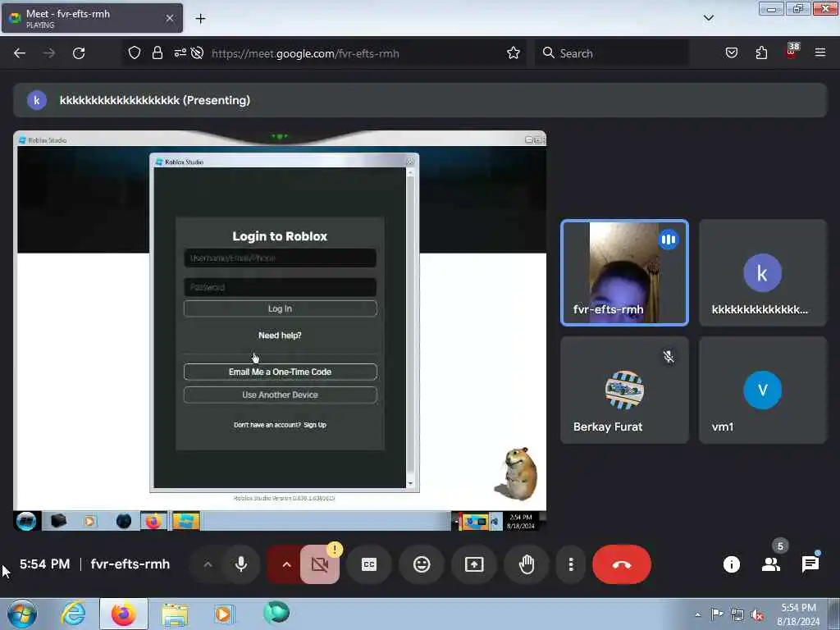Click the Need help? link
Viewport: 840px width, 630px height.
(x=281, y=336)
